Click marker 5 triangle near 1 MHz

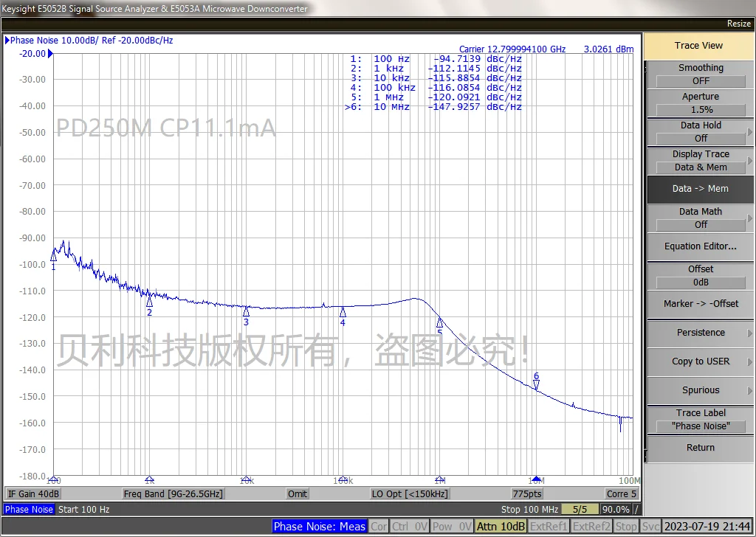coord(439,322)
